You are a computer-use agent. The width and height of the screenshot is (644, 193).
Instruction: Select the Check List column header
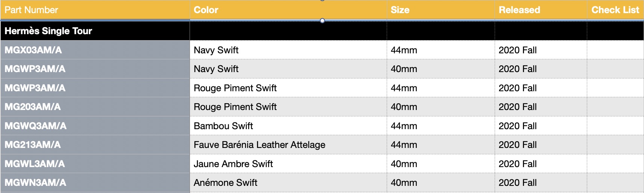click(x=615, y=10)
